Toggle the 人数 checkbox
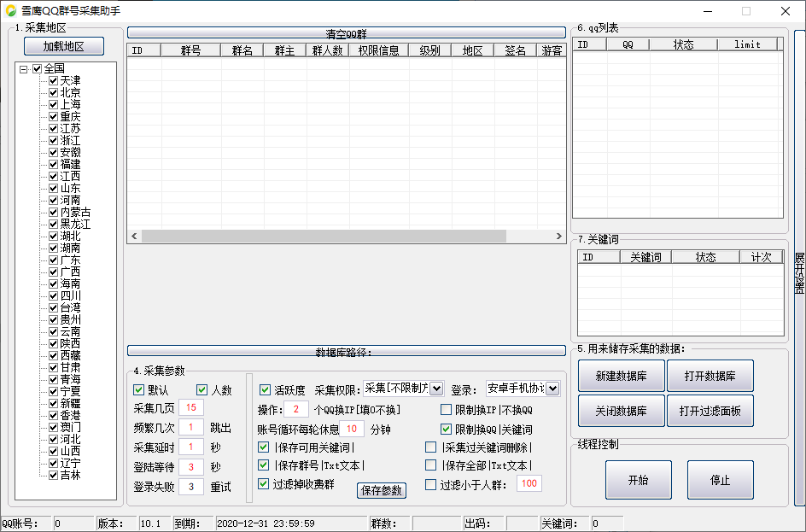806x532 pixels. 202,390
